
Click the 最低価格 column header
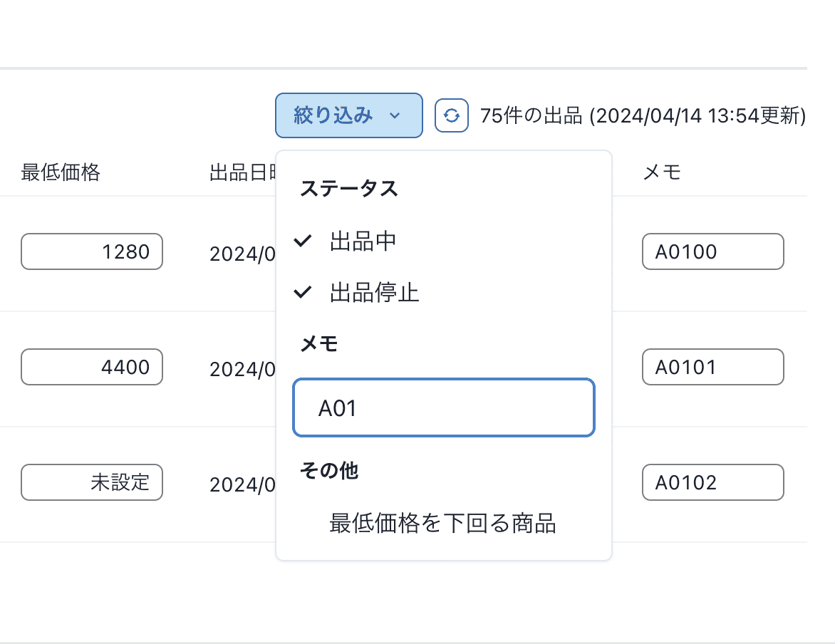pos(61,172)
